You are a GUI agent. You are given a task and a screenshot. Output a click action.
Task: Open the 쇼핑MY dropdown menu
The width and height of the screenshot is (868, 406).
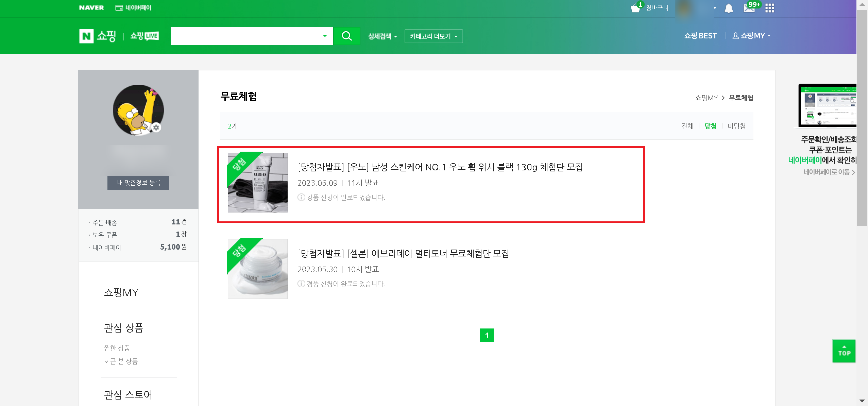click(751, 36)
